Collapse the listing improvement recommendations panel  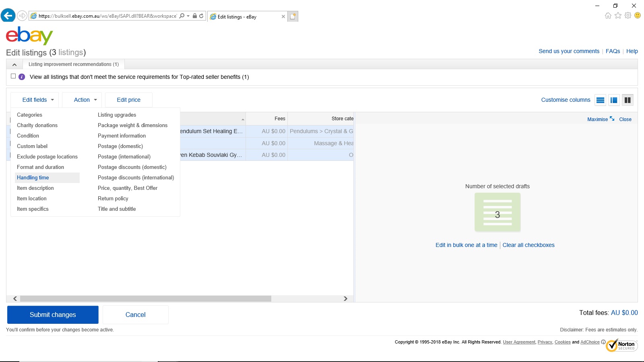(x=14, y=64)
